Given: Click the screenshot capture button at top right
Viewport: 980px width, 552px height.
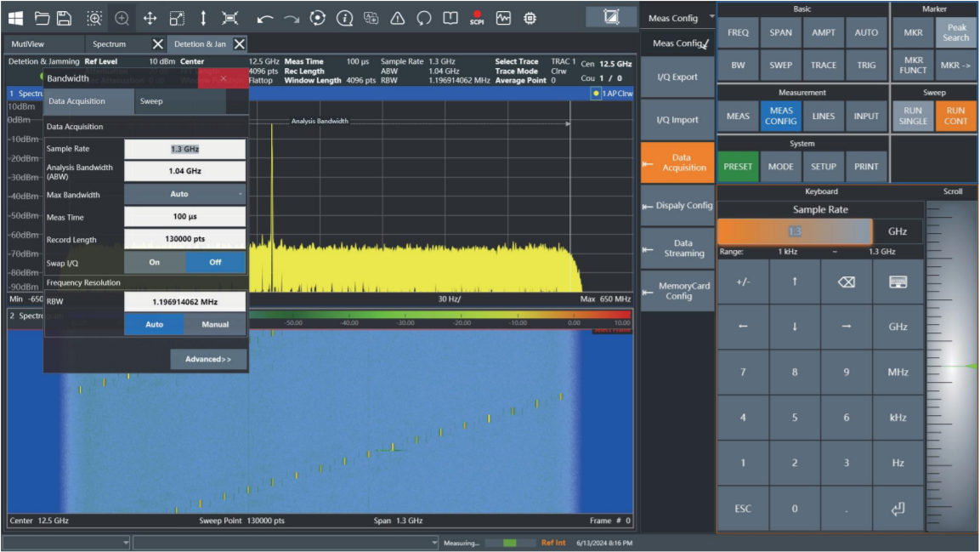Looking at the screenshot, I should [610, 17].
